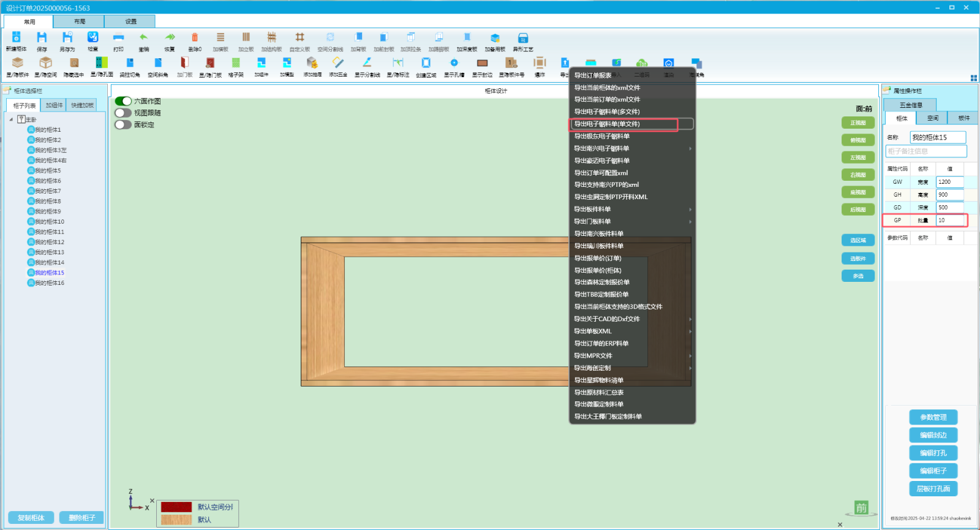This screenshot has height=530, width=980.
Task: Click the 加横板 horizontal board icon
Action: coord(221,37)
